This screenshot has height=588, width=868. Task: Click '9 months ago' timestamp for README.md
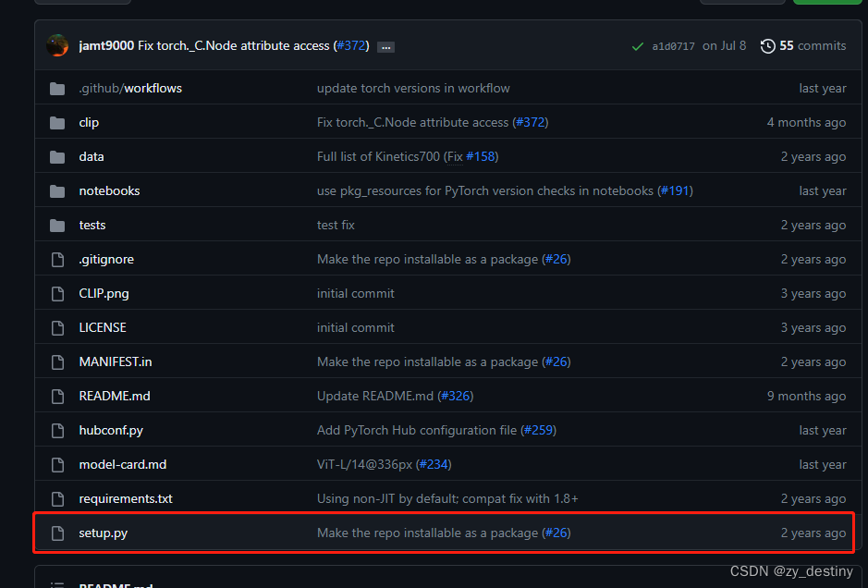point(806,397)
